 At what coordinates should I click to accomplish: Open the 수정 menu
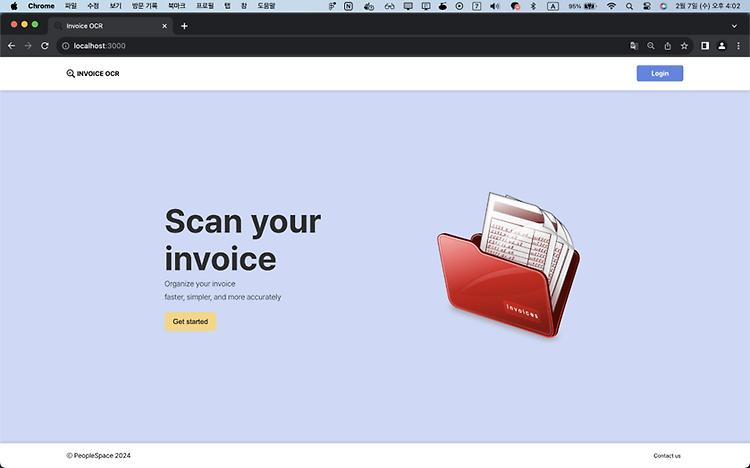point(93,6)
